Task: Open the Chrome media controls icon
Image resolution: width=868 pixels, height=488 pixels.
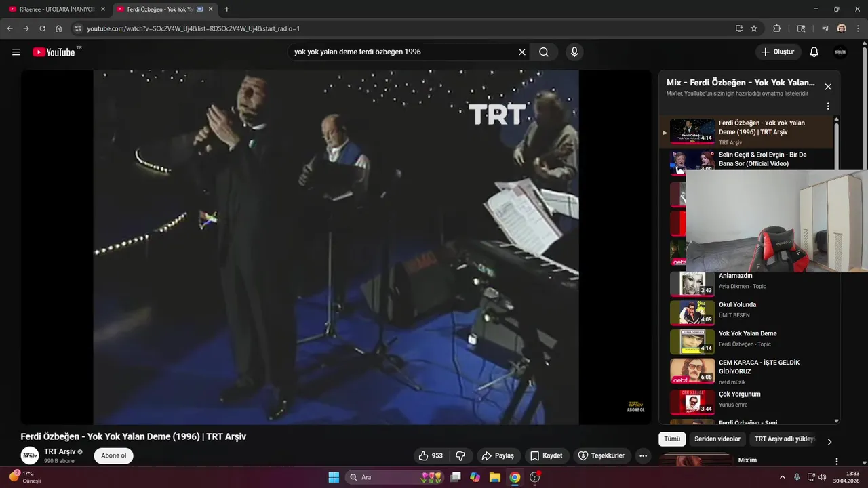Action: [825, 28]
